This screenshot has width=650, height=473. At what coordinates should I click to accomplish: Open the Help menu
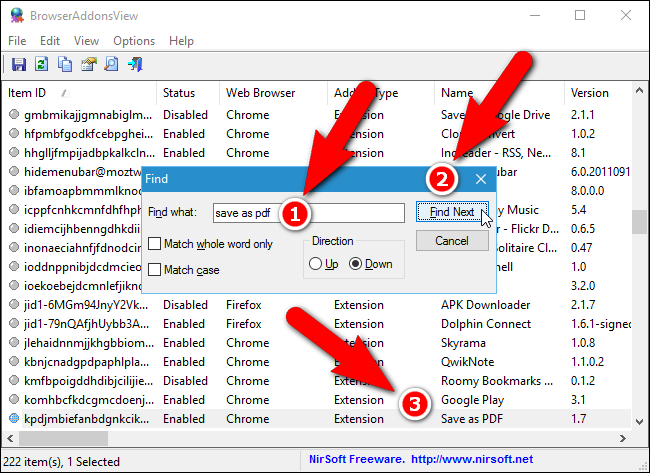tap(181, 41)
